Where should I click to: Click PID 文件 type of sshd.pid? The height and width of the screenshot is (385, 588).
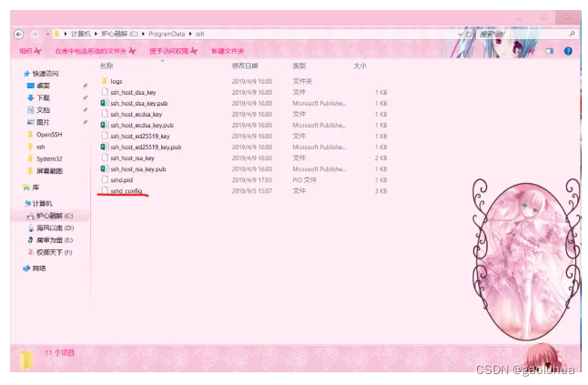305,180
